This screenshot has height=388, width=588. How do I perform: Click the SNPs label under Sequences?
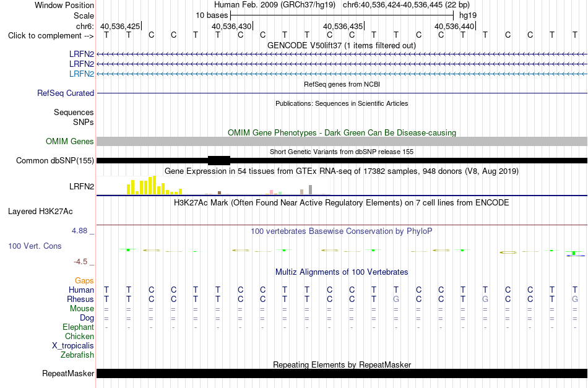pos(84,122)
